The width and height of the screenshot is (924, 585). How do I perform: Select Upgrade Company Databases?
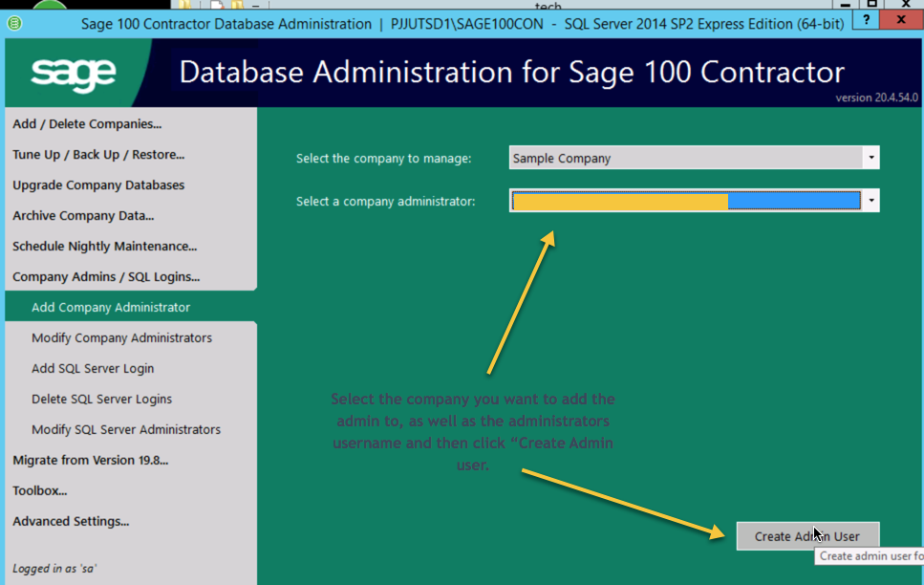tap(98, 185)
